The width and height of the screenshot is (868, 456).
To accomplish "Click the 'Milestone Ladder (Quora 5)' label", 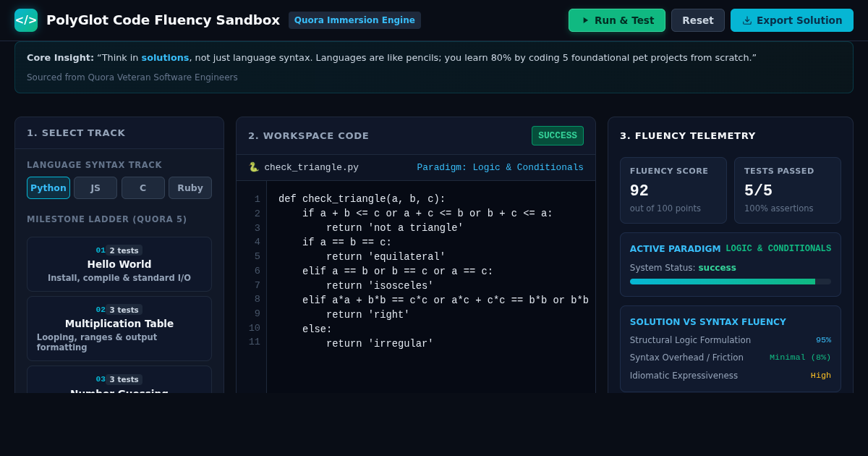I will pyautogui.click(x=107, y=219).
